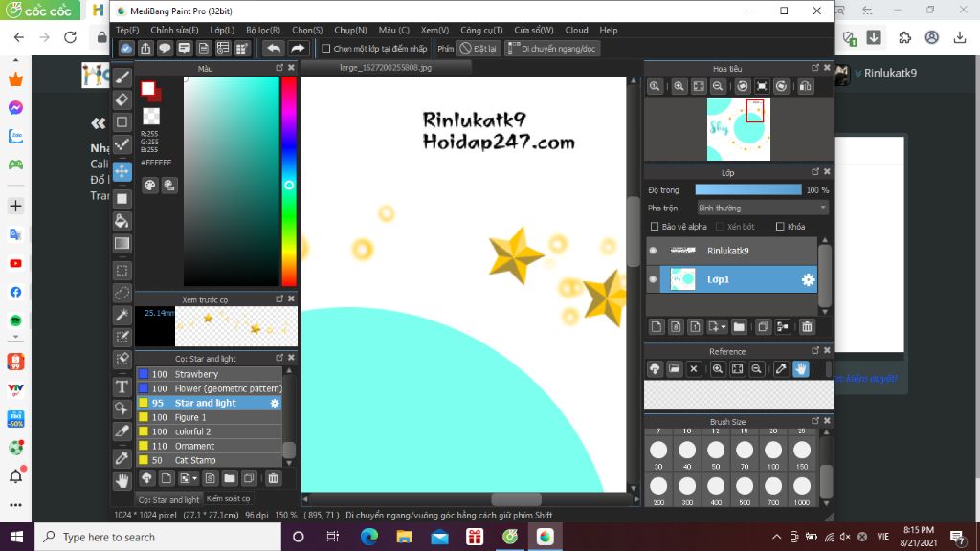Select the Hand pan tool in toolbar
Screen dimensions: 980x551
[x=122, y=480]
